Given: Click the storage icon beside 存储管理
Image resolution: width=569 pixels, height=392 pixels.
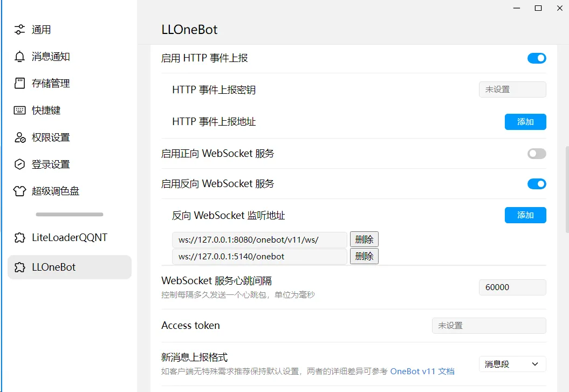Looking at the screenshot, I should click(x=19, y=84).
